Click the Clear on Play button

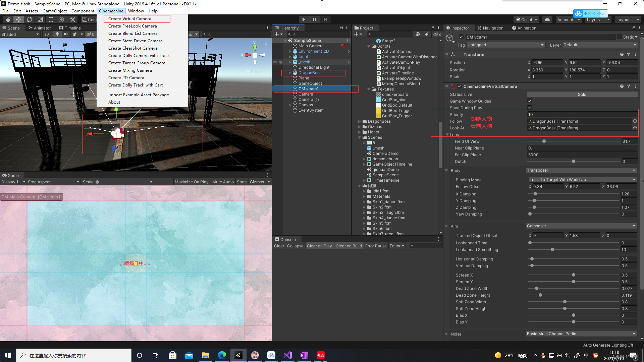click(319, 246)
